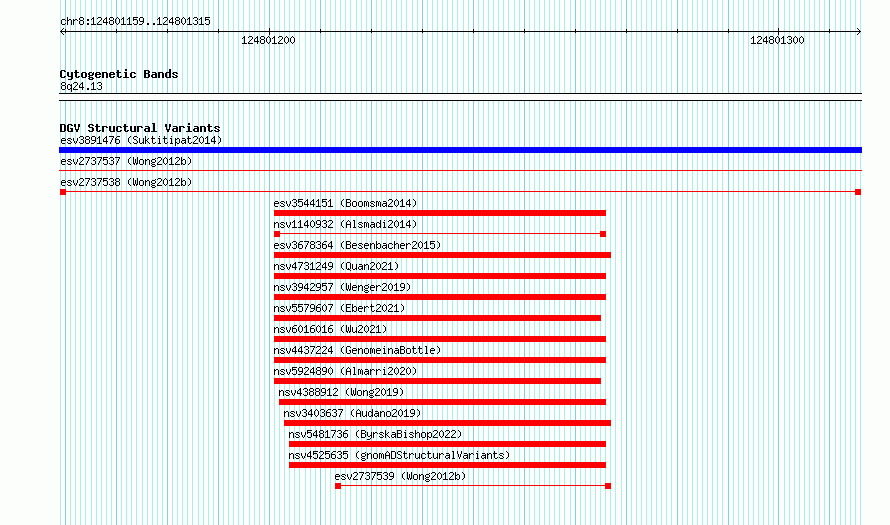Select the red nsv5481736 ByrskaBishop2022 bar
The image size is (890, 525).
point(447,444)
